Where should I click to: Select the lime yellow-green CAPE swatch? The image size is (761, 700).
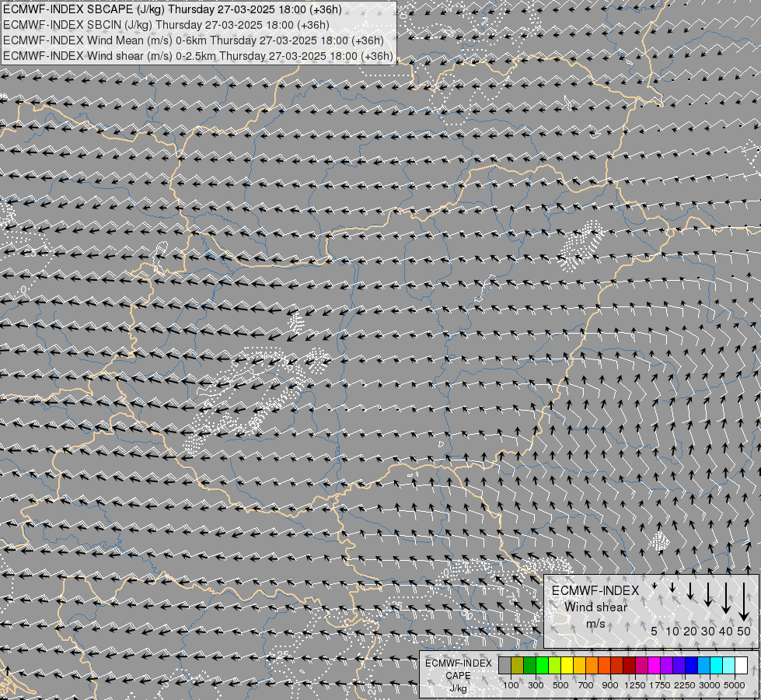click(555, 666)
